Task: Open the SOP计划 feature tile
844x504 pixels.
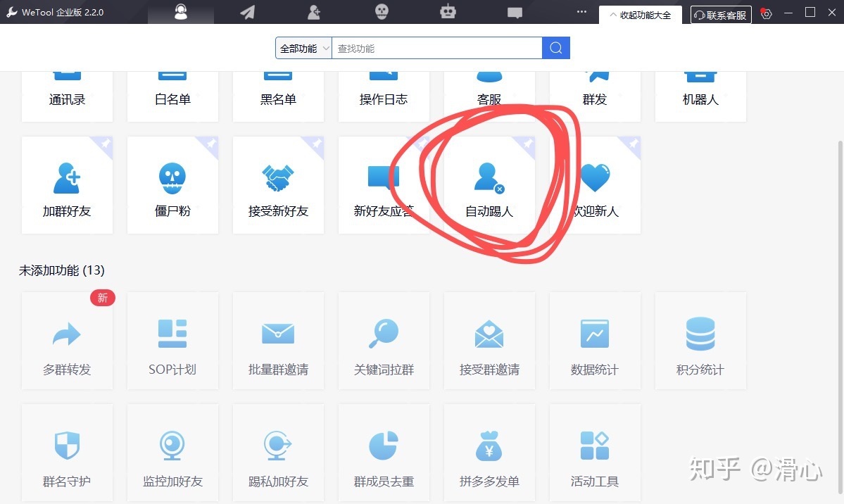Action: (172, 341)
